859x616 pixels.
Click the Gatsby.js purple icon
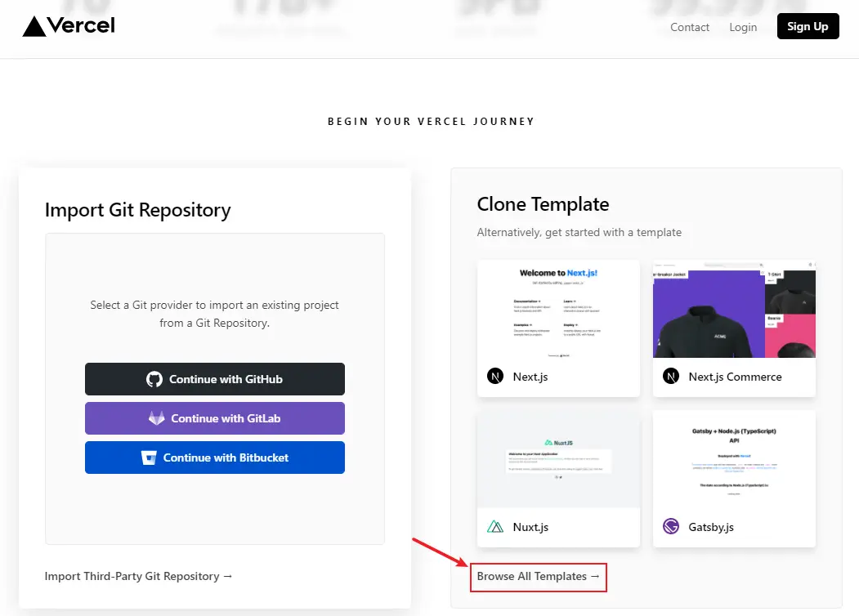(x=671, y=526)
